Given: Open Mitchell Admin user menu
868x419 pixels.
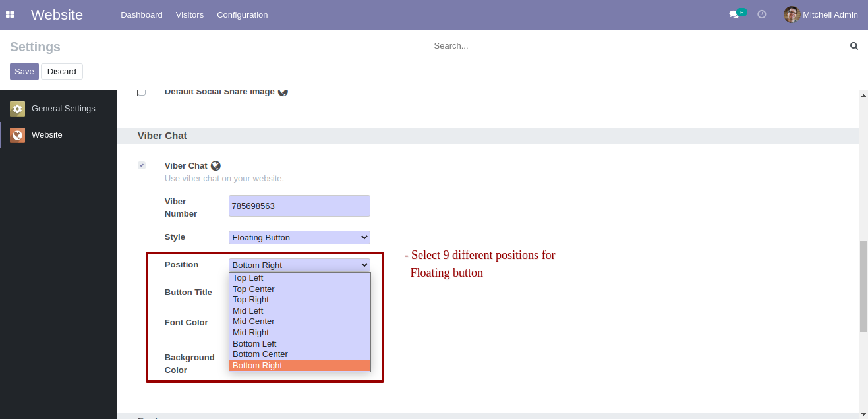Looking at the screenshot, I should [821, 14].
